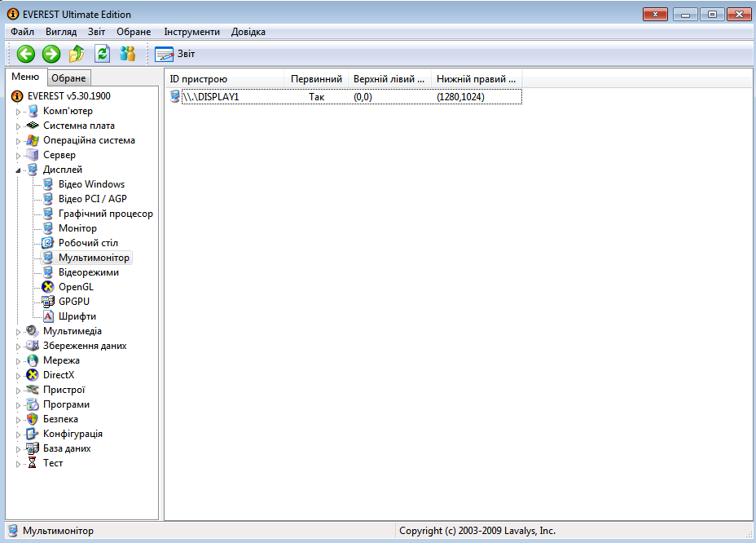Image resolution: width=756 pixels, height=543 pixels.
Task: Expand the Системна плата tree node
Action: (x=18, y=126)
